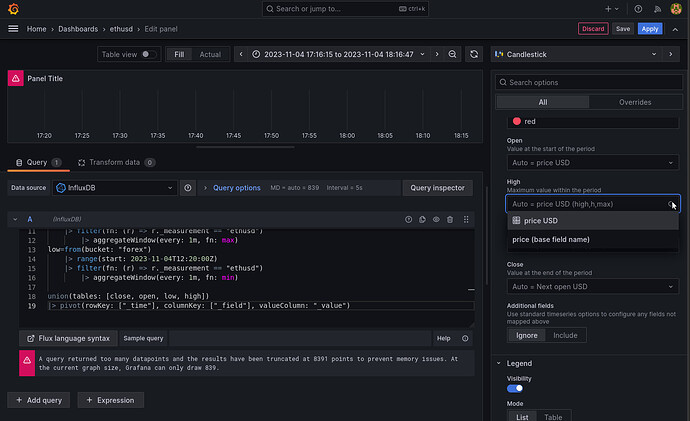Open the hamburger navigation menu

click(x=13, y=29)
